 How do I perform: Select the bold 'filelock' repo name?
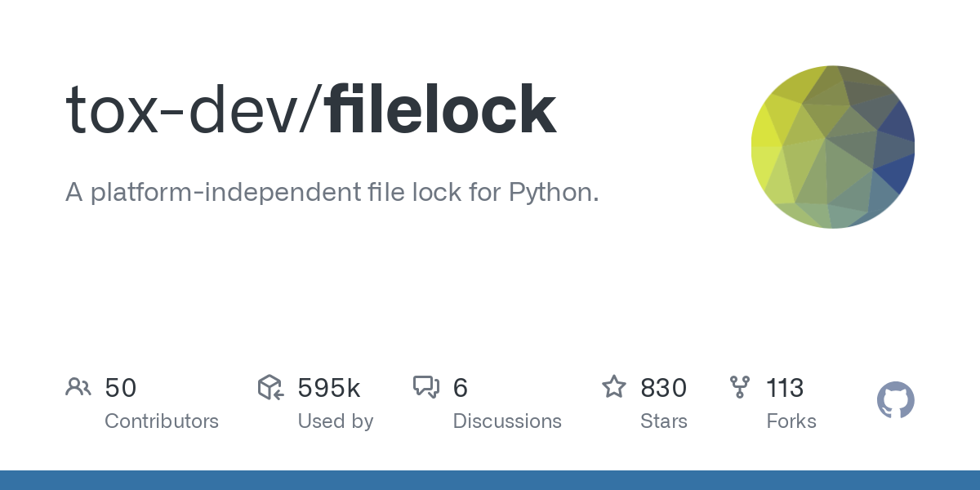coord(442,109)
